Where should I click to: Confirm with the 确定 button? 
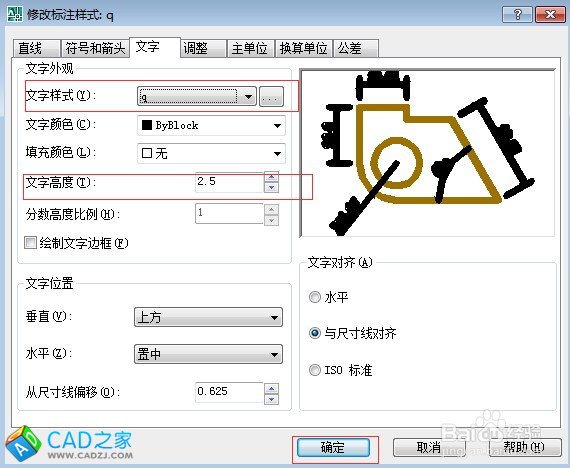point(333,447)
